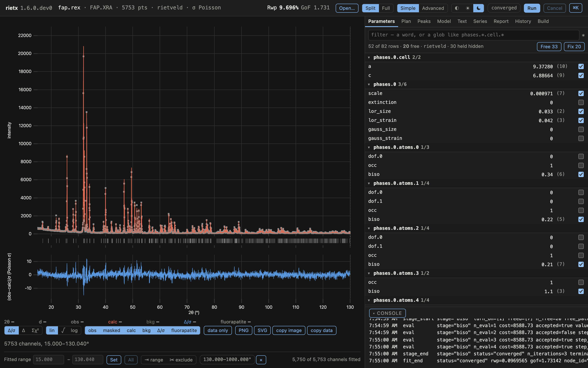Choose the Δ difference residual mode
The image size is (588, 368).
[23, 330]
